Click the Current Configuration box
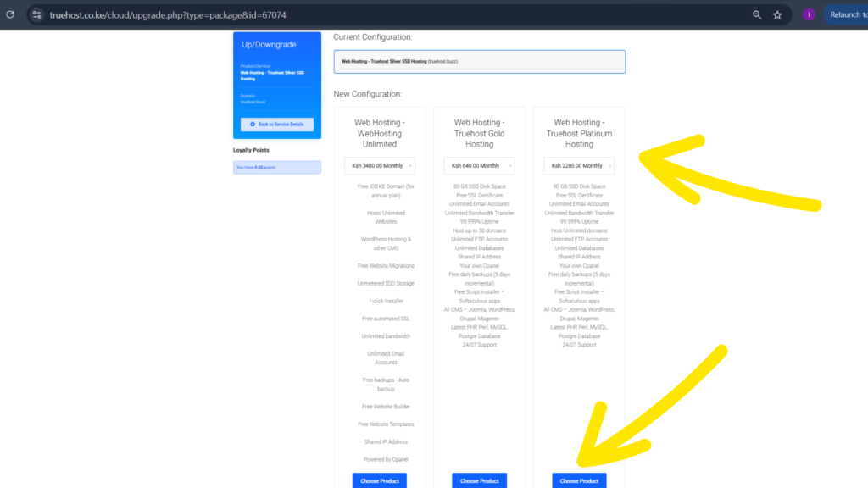This screenshot has width=868, height=488. (x=480, y=61)
